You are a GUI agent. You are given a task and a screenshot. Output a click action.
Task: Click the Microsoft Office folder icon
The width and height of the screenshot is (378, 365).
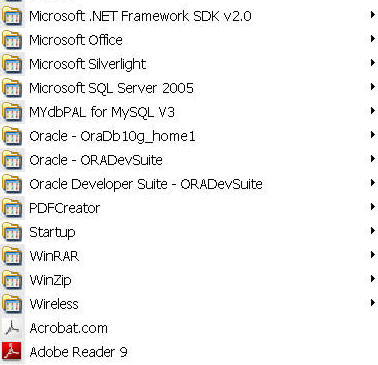coord(12,40)
